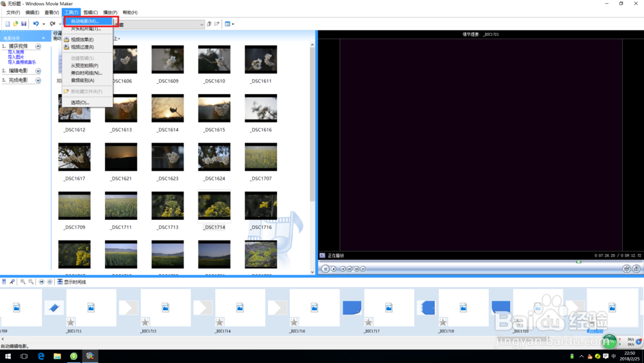Select Video Transitions in Tools menu
Screen dimensions: 644x363
[88, 47]
